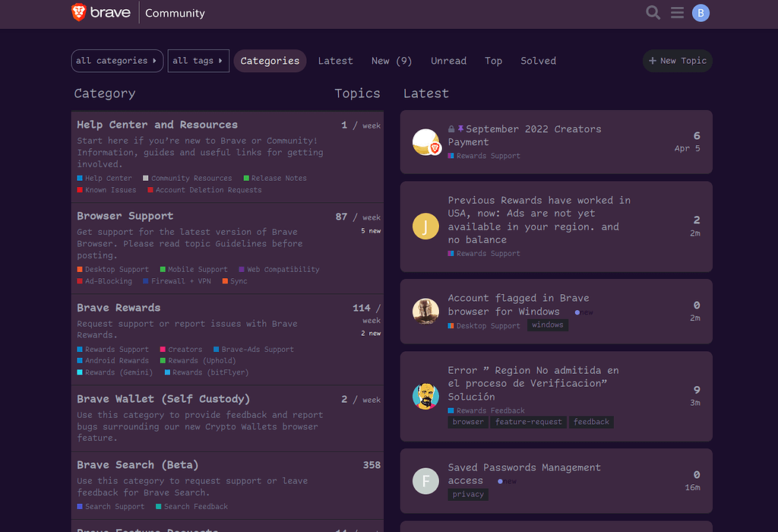This screenshot has height=532, width=778.
Task: Switch to the Latest tab
Action: pyautogui.click(x=335, y=61)
